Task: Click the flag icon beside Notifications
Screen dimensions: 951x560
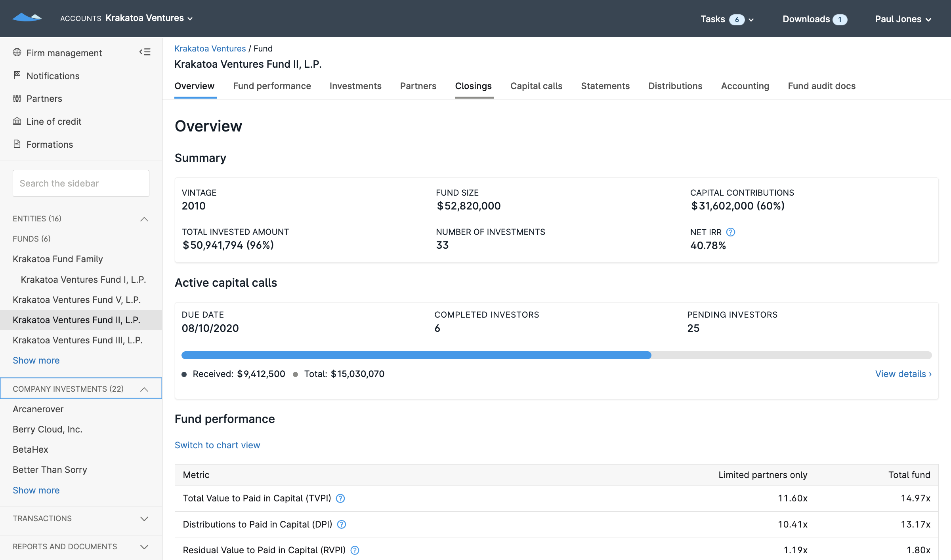Action: coord(17,75)
